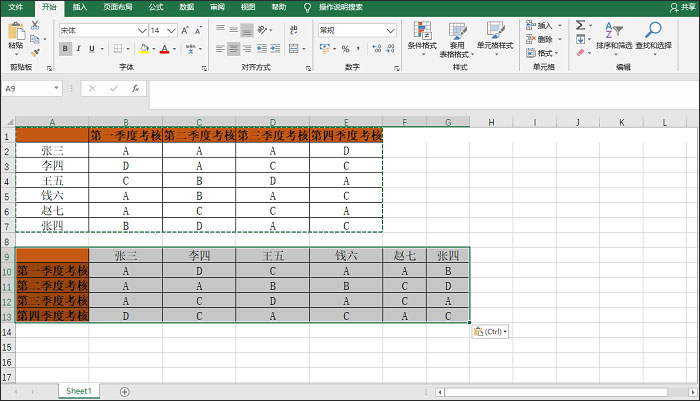The image size is (700, 401).
Task: Increase font size with large A
Action: point(184,30)
